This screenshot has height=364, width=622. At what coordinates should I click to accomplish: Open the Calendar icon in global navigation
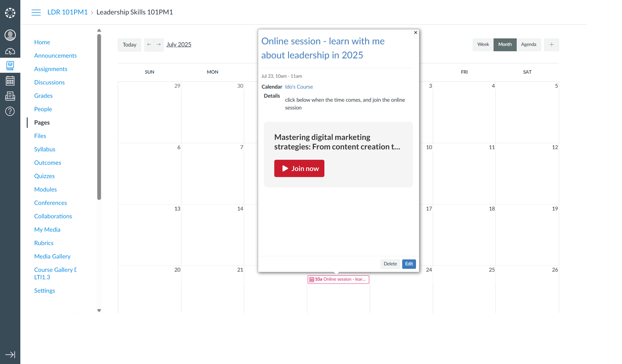[x=10, y=81]
